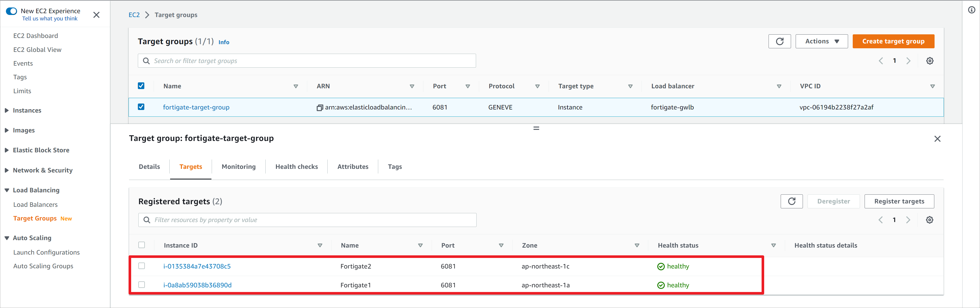Image resolution: width=980 pixels, height=308 pixels.
Task: Sort by ARN column arrow
Action: tap(412, 86)
